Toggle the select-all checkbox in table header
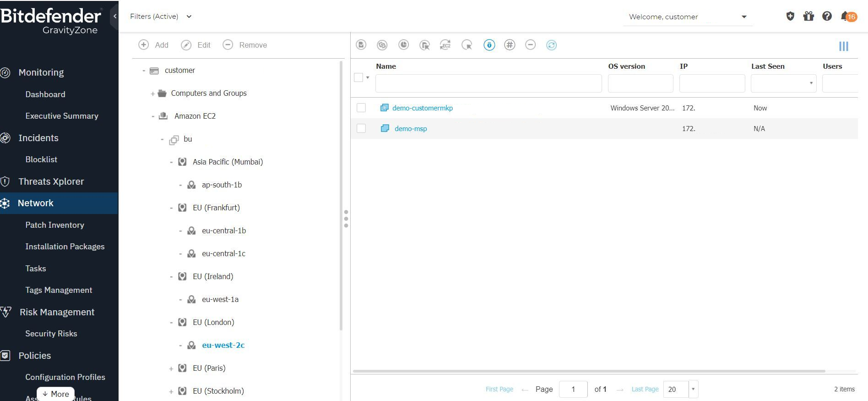The height and width of the screenshot is (401, 868). [358, 77]
